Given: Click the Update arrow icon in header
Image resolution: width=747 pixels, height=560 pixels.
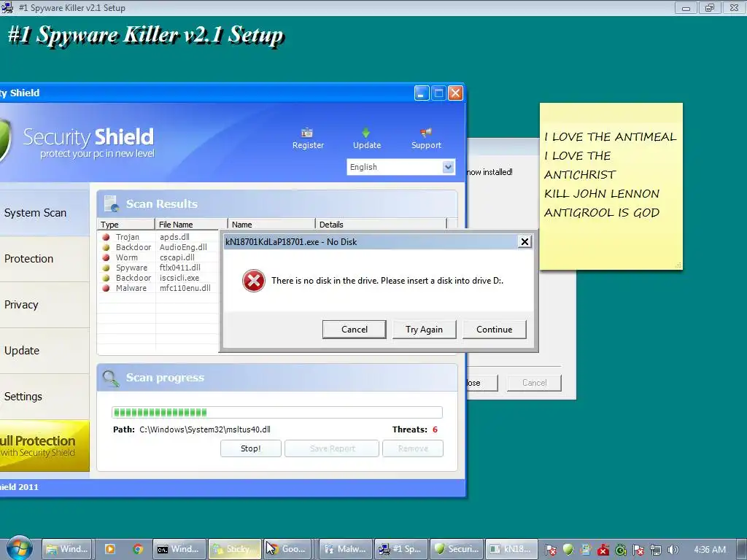Looking at the screenshot, I should click(366, 133).
